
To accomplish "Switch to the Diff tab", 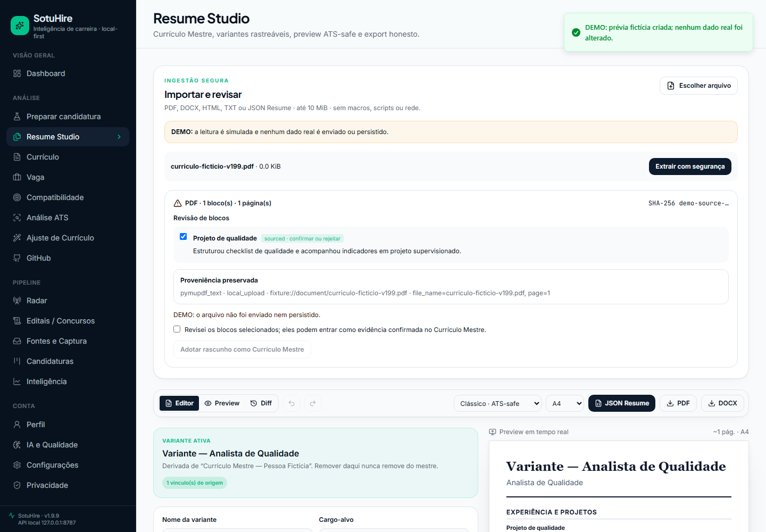I will point(261,403).
